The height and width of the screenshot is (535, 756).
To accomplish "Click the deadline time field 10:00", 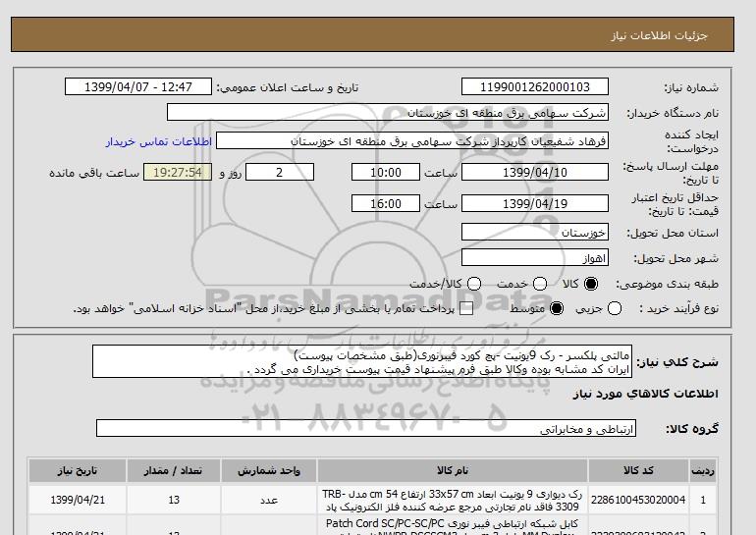I will pos(386,172).
